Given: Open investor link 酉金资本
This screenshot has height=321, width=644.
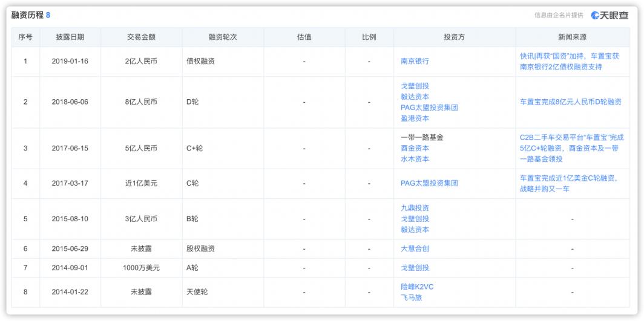Looking at the screenshot, I should pos(415,148).
